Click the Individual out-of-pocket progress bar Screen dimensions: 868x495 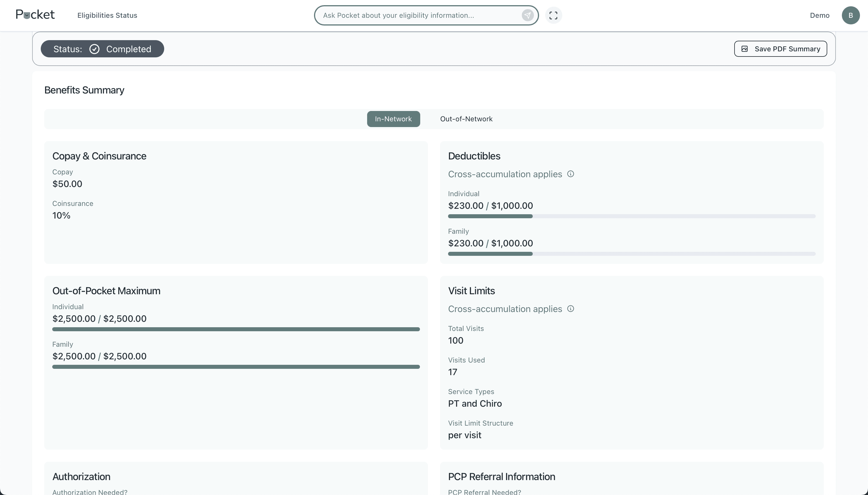point(236,329)
